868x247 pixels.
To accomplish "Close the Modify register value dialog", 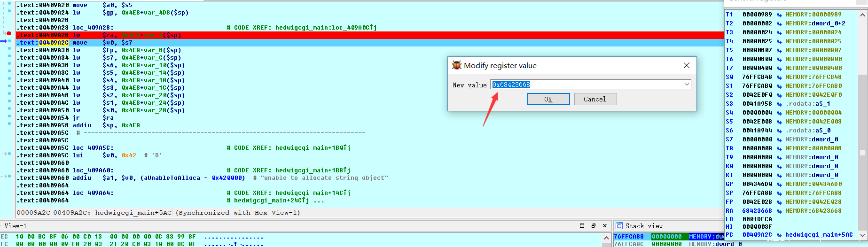I will tap(687, 65).
